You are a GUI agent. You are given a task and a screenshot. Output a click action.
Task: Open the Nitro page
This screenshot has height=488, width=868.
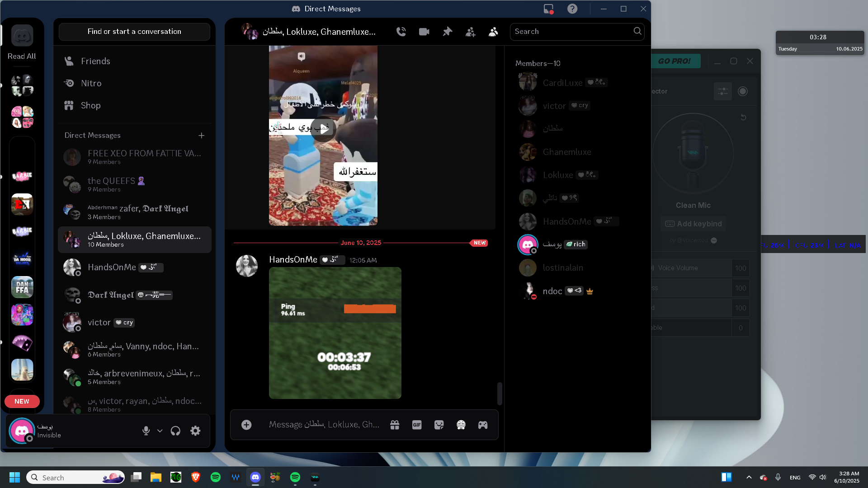[91, 83]
